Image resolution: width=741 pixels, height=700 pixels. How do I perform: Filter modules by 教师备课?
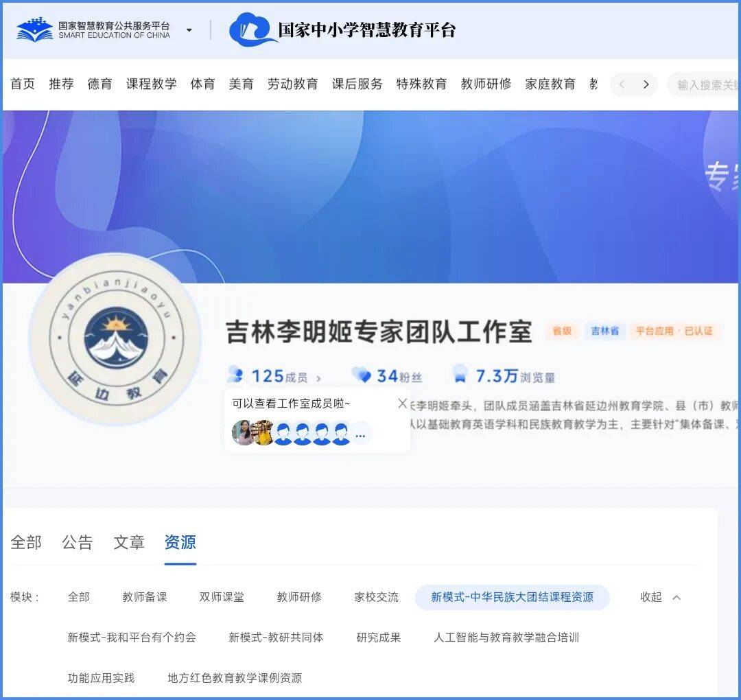coord(145,598)
